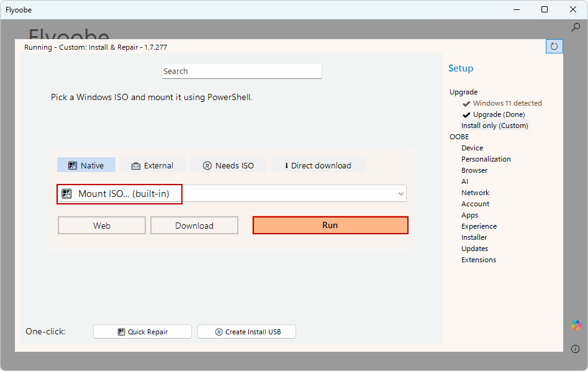This screenshot has width=588, height=371.
Task: Minimize the Flyoobe window
Action: tap(517, 9)
